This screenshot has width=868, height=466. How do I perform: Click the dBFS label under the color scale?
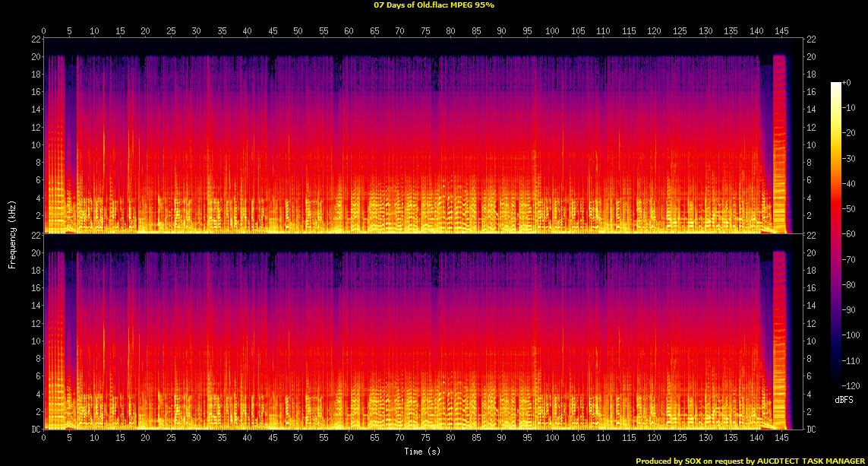[x=844, y=377]
